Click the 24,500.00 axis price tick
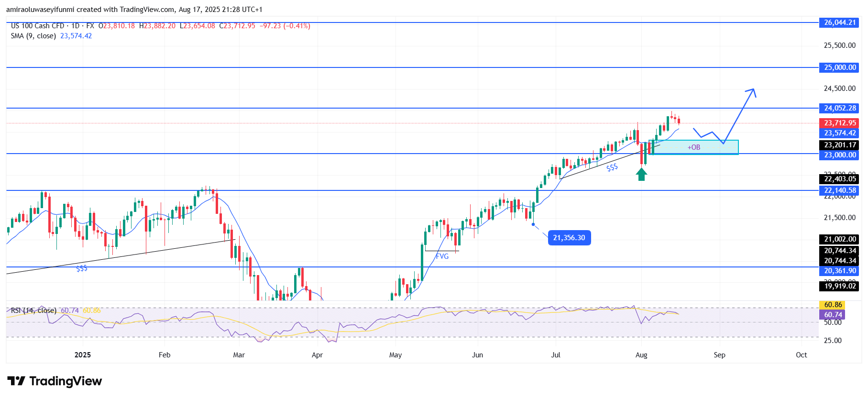This screenshot has width=868, height=399. click(839, 89)
